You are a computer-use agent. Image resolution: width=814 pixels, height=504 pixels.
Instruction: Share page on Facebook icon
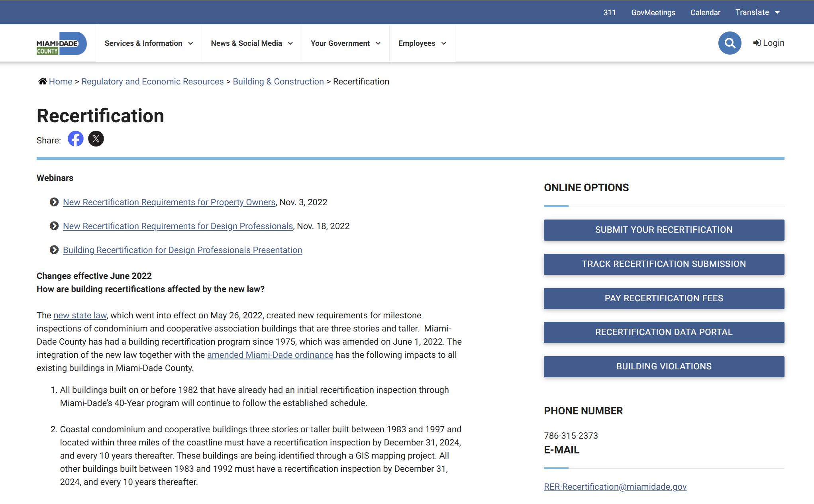click(x=75, y=139)
